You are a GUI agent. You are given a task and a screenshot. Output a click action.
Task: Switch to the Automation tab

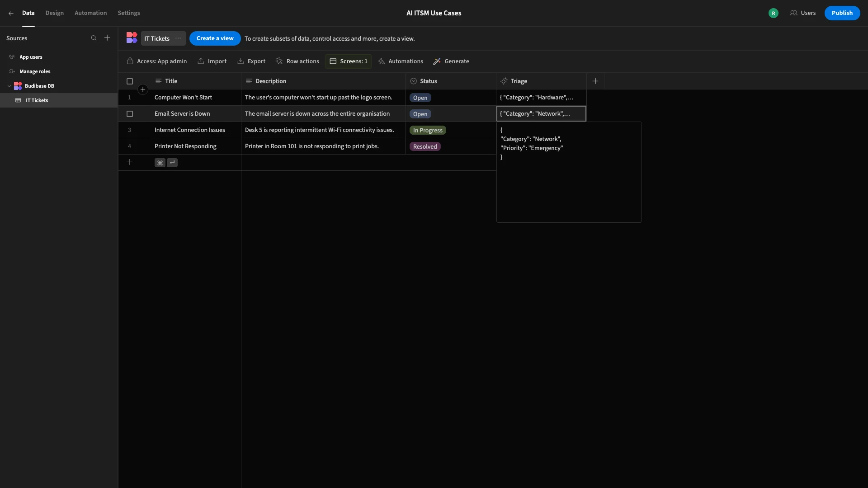click(90, 13)
